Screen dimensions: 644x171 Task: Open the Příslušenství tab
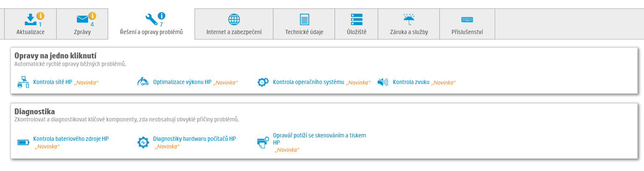tap(467, 32)
